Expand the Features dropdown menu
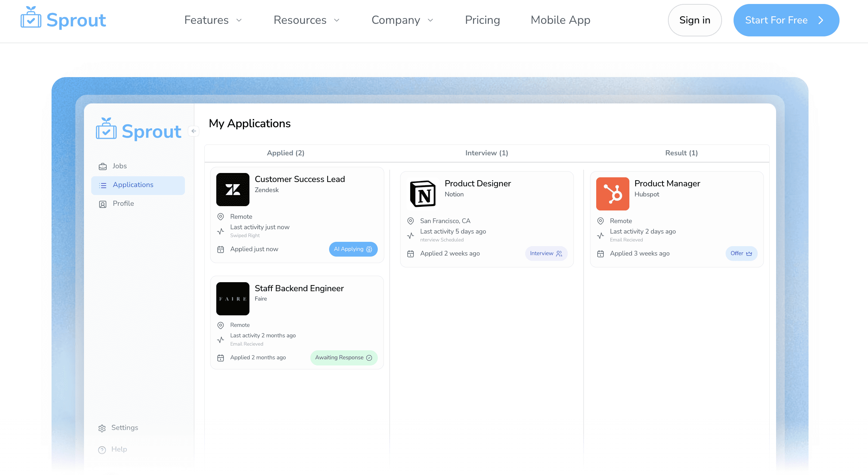The image size is (868, 475). (213, 20)
